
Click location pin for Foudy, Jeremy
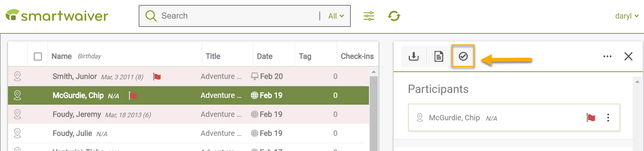pyautogui.click(x=17, y=114)
